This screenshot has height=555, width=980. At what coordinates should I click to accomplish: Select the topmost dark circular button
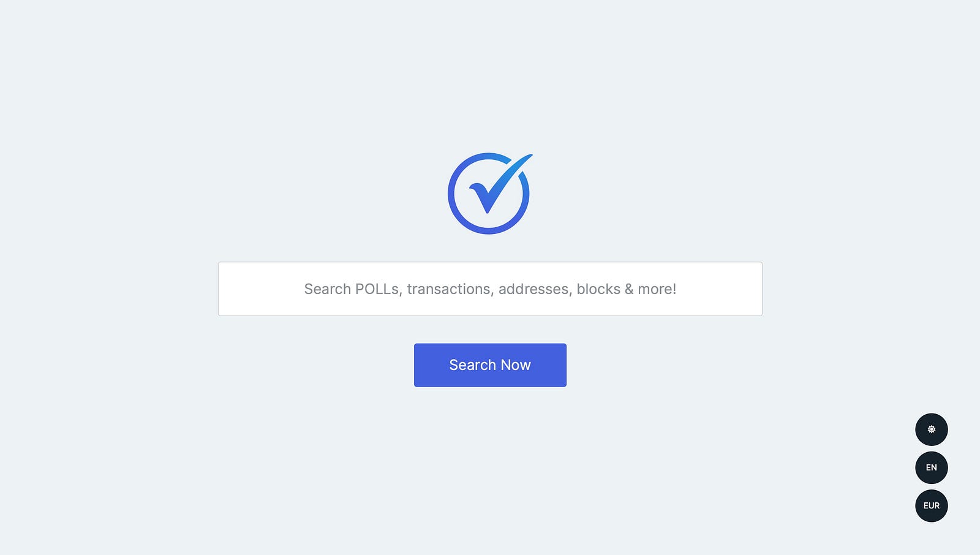coord(931,429)
